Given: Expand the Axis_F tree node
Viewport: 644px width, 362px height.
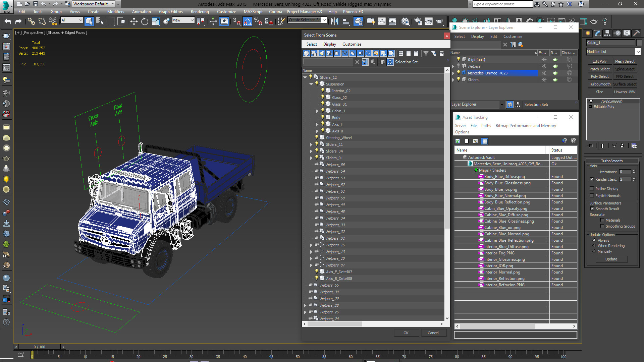Looking at the screenshot, I should 317,124.
